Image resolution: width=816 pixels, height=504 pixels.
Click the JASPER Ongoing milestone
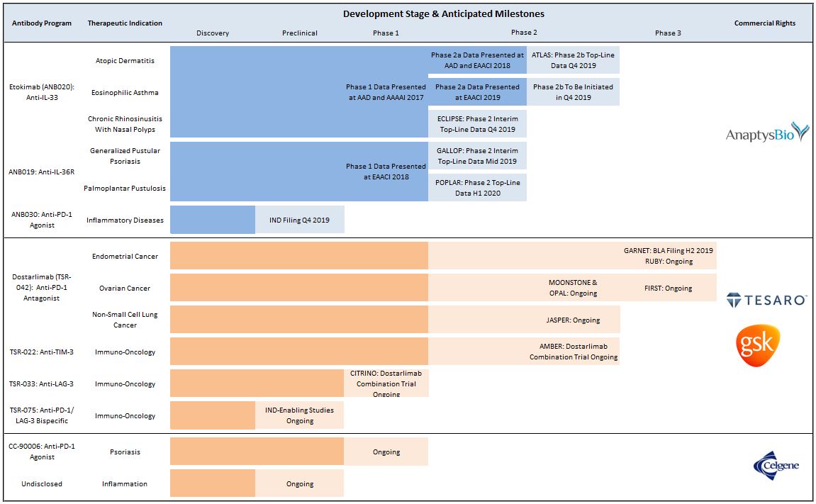572,320
